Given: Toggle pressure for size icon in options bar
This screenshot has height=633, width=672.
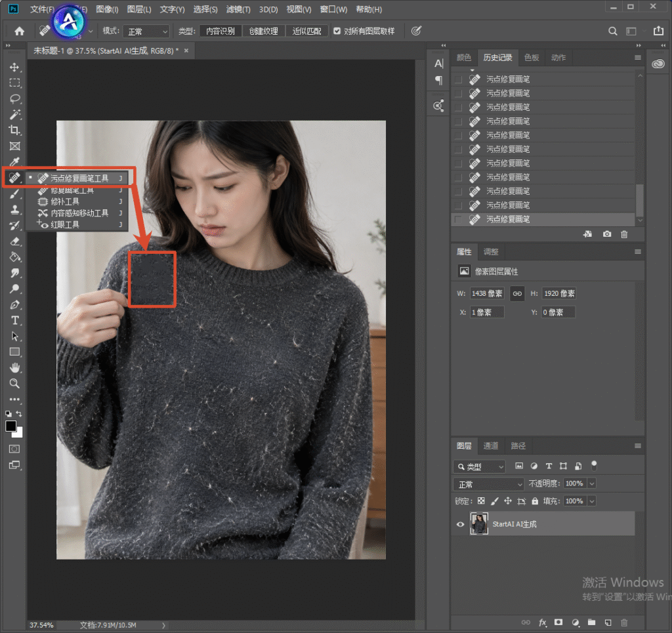Looking at the screenshot, I should [x=416, y=31].
